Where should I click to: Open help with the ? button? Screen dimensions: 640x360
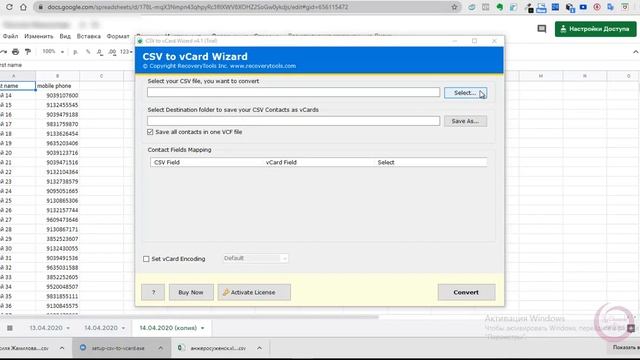(x=153, y=292)
